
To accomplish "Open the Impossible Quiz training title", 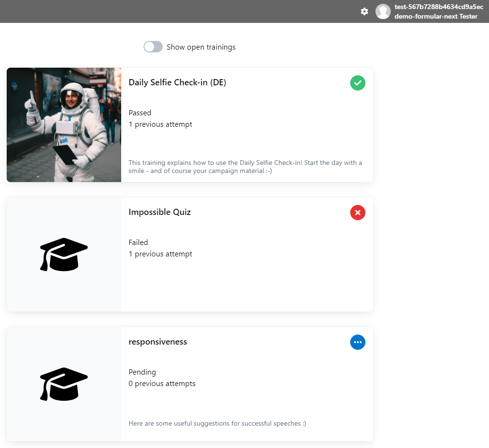I will tap(160, 212).
